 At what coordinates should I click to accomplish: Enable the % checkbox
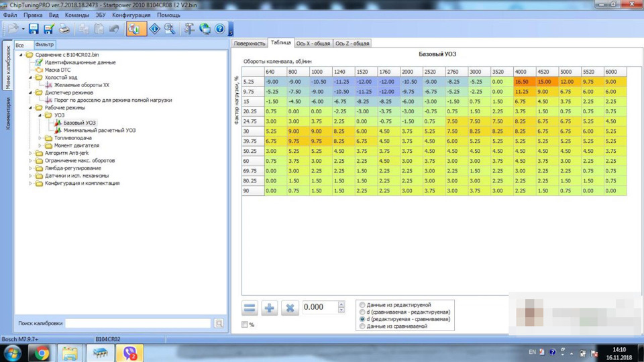(245, 324)
